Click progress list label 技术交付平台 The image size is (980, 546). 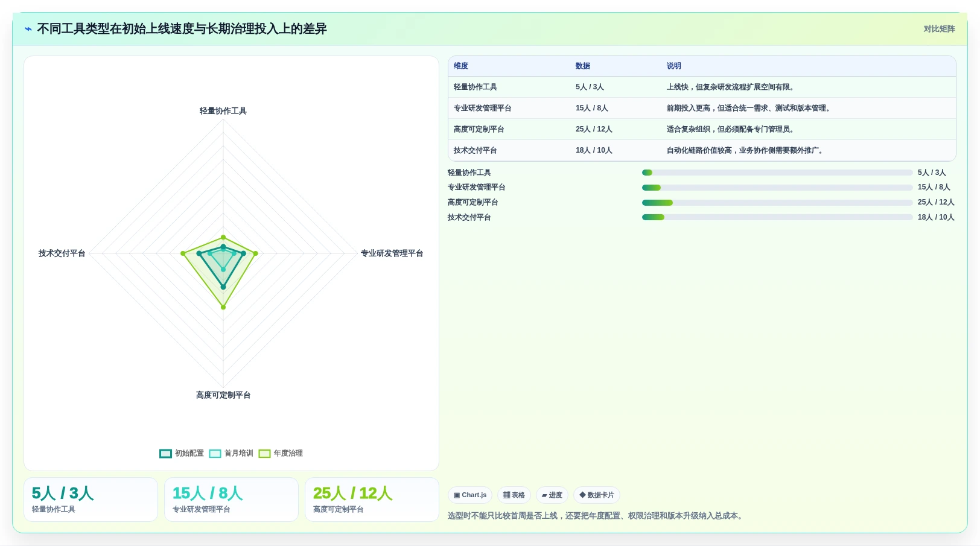pos(469,217)
